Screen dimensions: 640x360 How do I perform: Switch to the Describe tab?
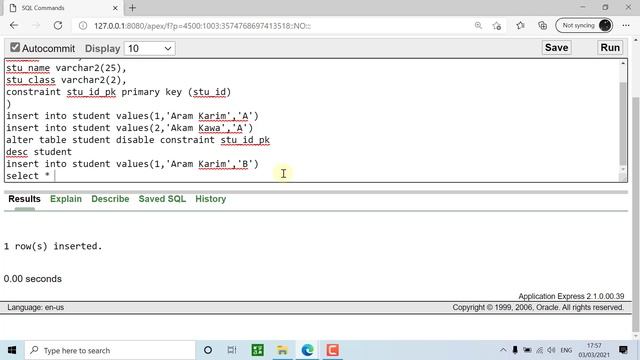pyautogui.click(x=110, y=199)
